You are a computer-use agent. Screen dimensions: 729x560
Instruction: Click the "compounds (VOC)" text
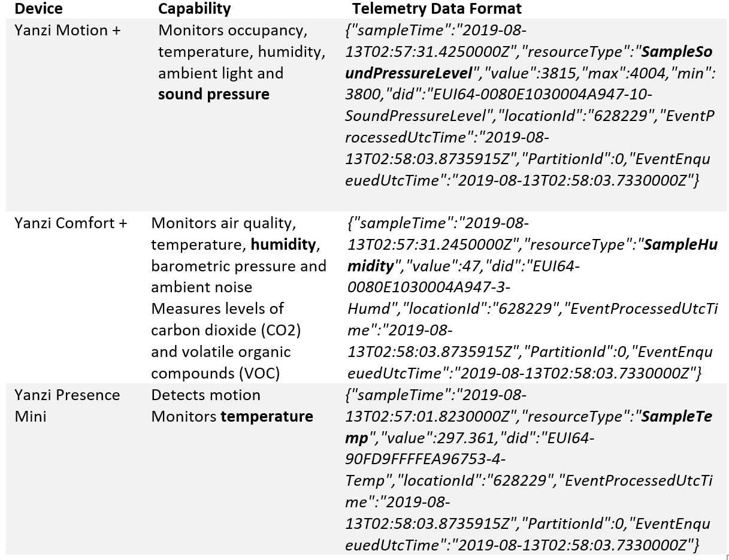[x=215, y=373]
